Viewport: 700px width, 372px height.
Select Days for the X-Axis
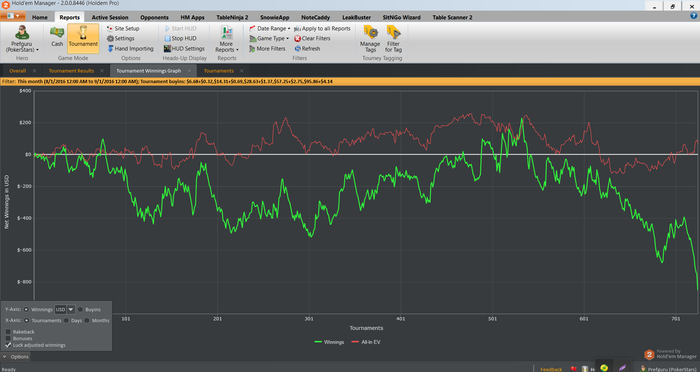tap(67, 320)
